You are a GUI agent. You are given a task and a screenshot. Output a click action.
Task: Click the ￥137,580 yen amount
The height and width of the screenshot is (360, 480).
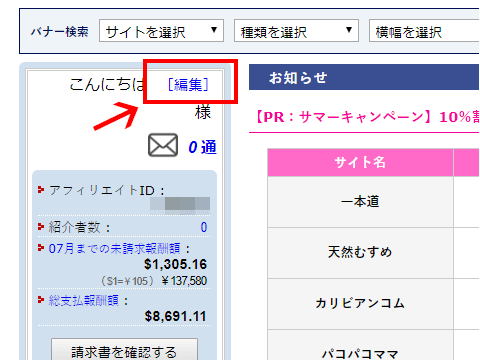184,281
